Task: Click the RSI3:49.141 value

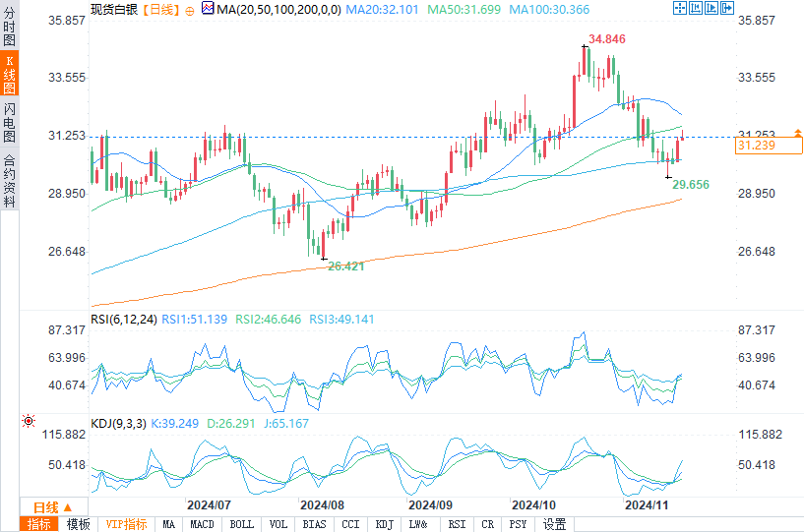Action: (x=341, y=320)
